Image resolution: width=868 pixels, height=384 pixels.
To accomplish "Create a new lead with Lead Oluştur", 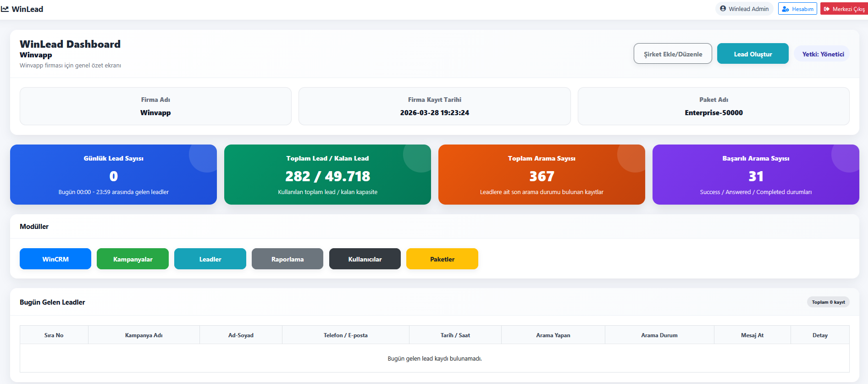I will (753, 54).
